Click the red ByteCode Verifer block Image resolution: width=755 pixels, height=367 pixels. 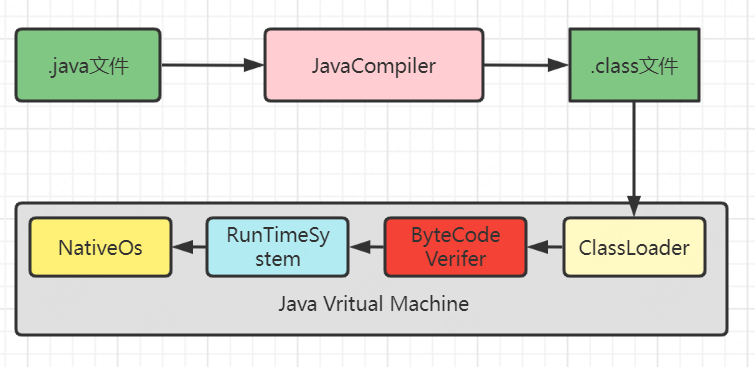(x=456, y=247)
